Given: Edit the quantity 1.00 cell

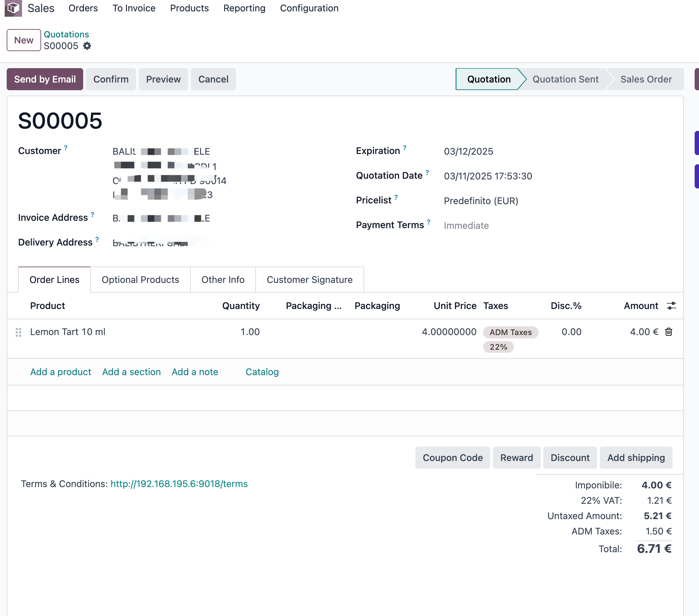Looking at the screenshot, I should (x=250, y=332).
